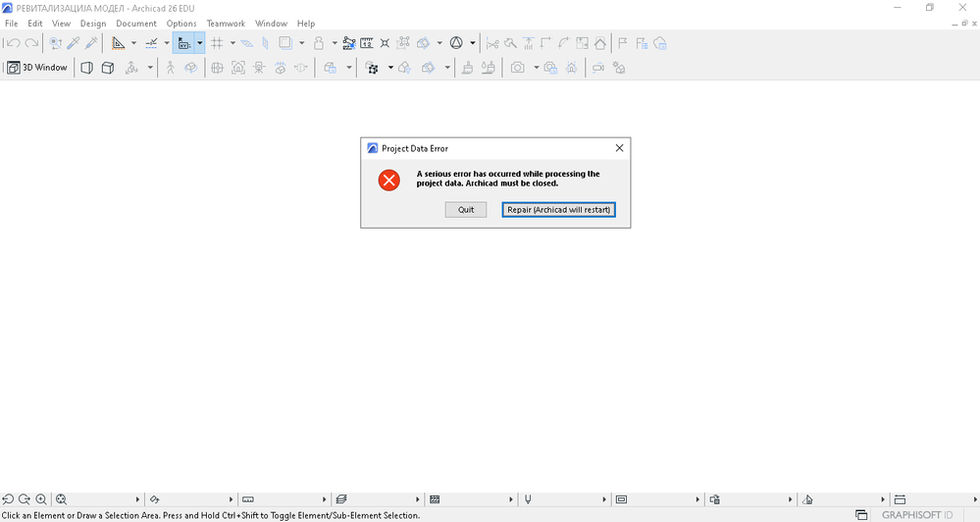Click the measure ruler tool icon
Image resolution: width=980 pixels, height=522 pixels.
click(x=367, y=43)
